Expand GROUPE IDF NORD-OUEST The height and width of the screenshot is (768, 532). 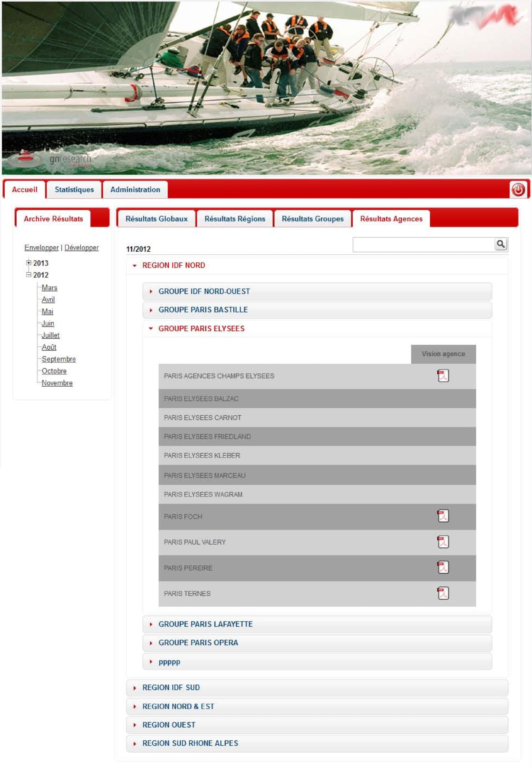coord(317,291)
